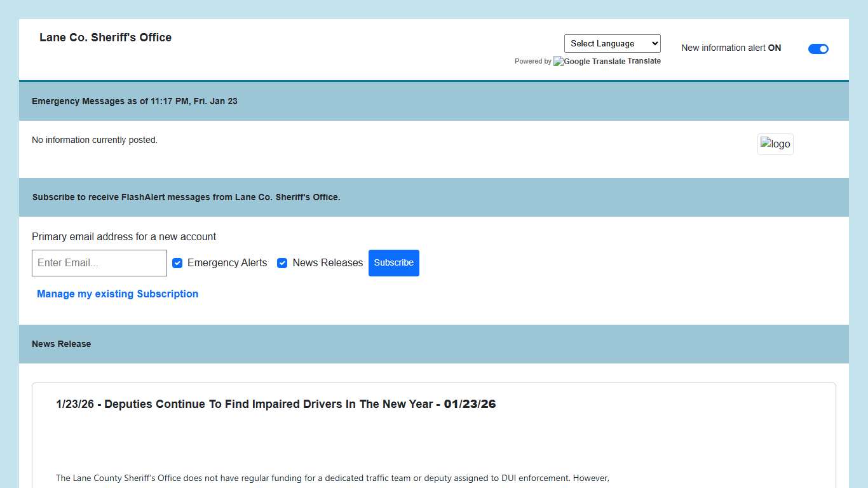The height and width of the screenshot is (488, 868).
Task: Click the New information alert ON label
Action: click(731, 48)
